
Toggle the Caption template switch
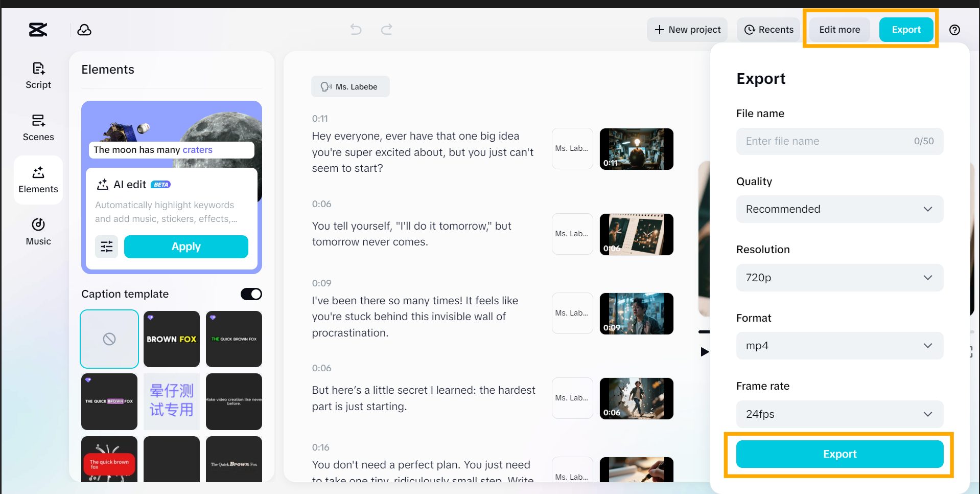click(x=251, y=294)
